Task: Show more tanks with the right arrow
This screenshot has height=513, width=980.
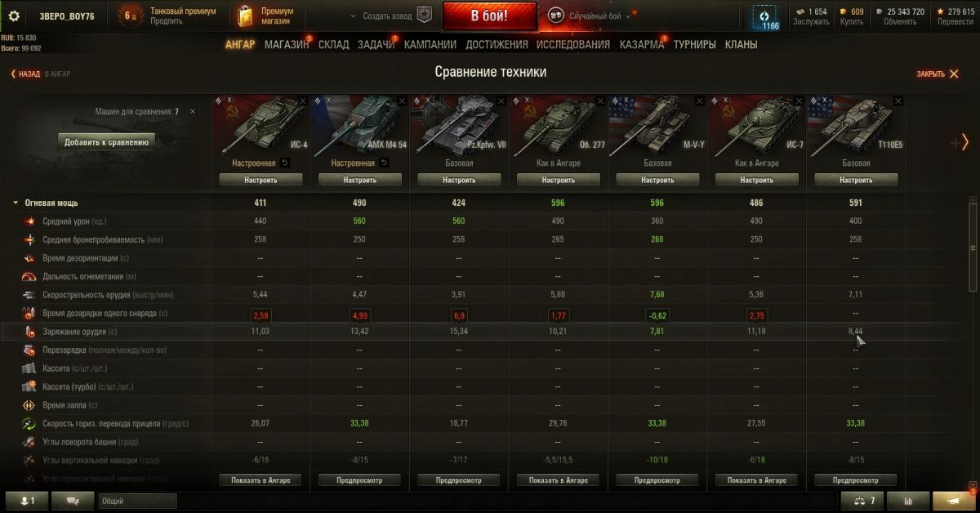Action: (x=964, y=142)
